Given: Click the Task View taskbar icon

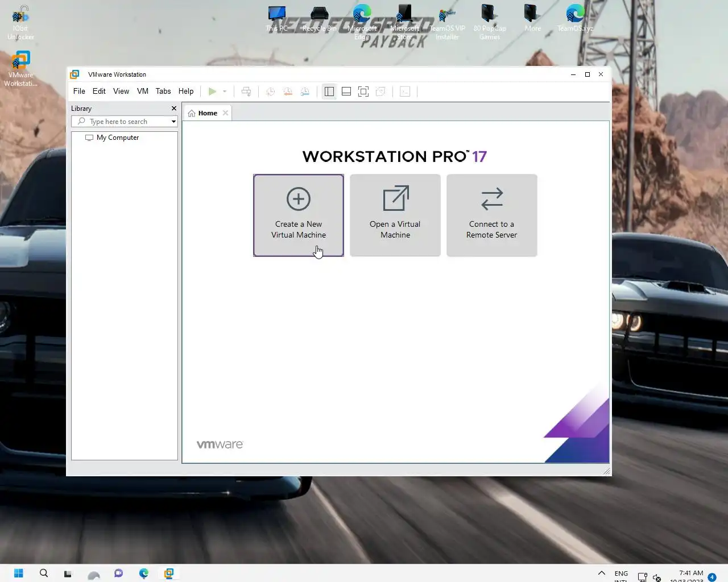Looking at the screenshot, I should [68, 573].
